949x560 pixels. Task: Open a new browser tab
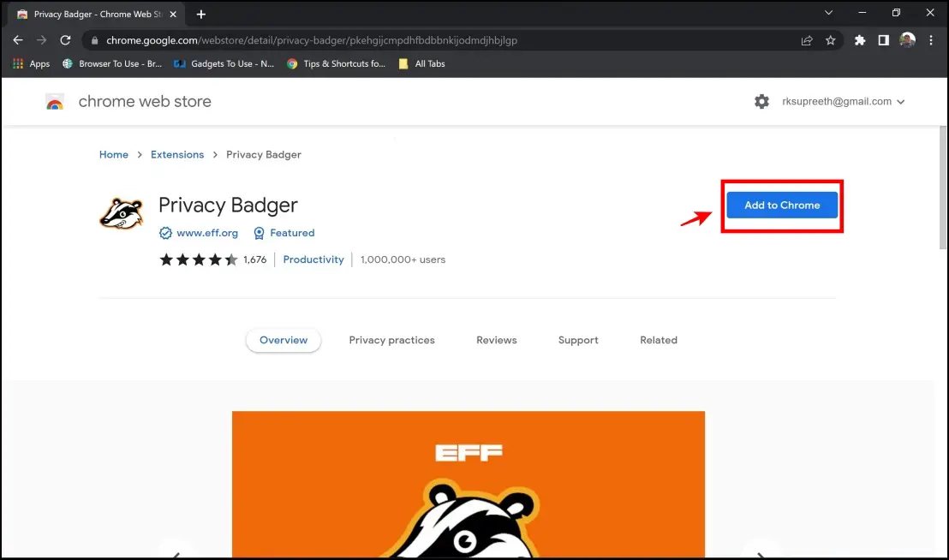coord(201,14)
